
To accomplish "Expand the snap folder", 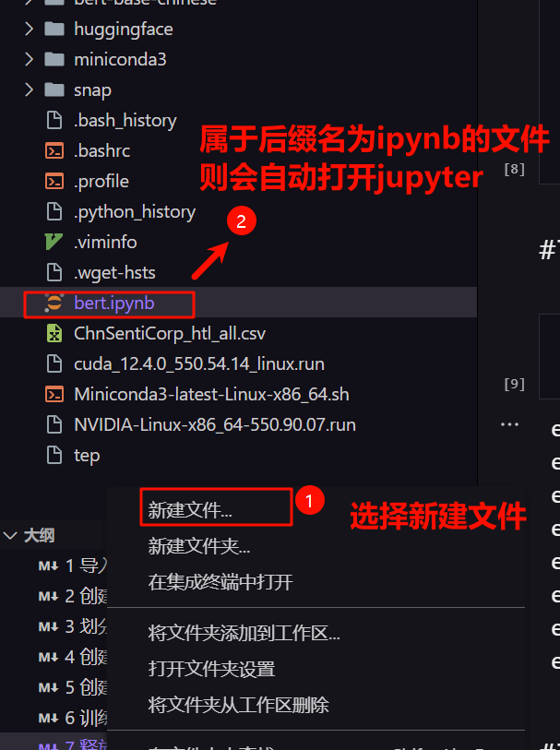I will (30, 89).
